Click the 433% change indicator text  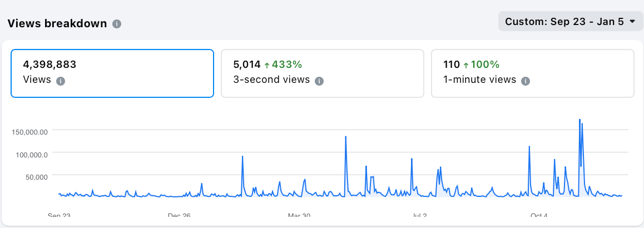[x=286, y=65]
